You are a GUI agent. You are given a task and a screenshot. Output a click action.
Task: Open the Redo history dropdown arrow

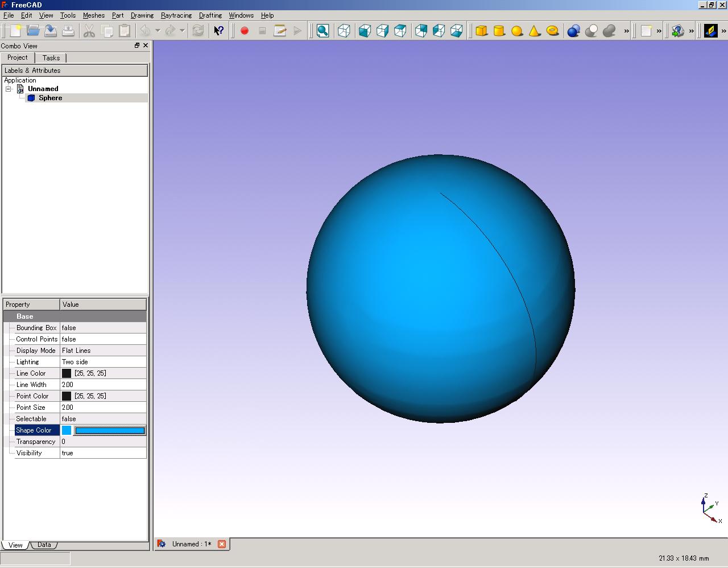tap(182, 31)
